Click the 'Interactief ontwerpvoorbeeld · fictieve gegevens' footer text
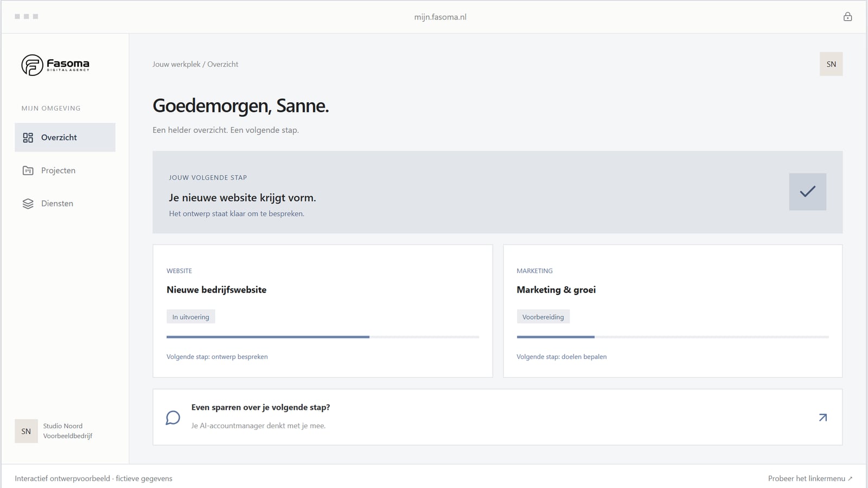868x488 pixels. (93, 478)
